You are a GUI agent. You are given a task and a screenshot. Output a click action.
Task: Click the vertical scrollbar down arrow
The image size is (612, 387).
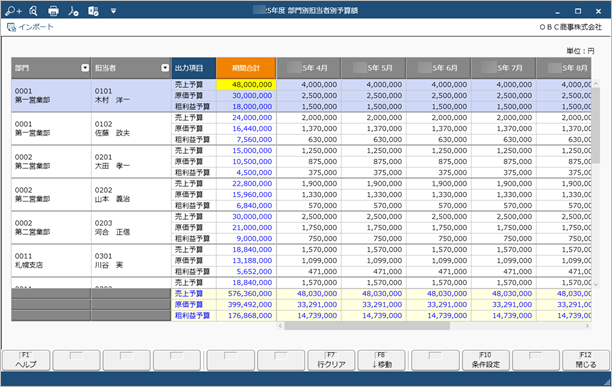[x=596, y=285]
